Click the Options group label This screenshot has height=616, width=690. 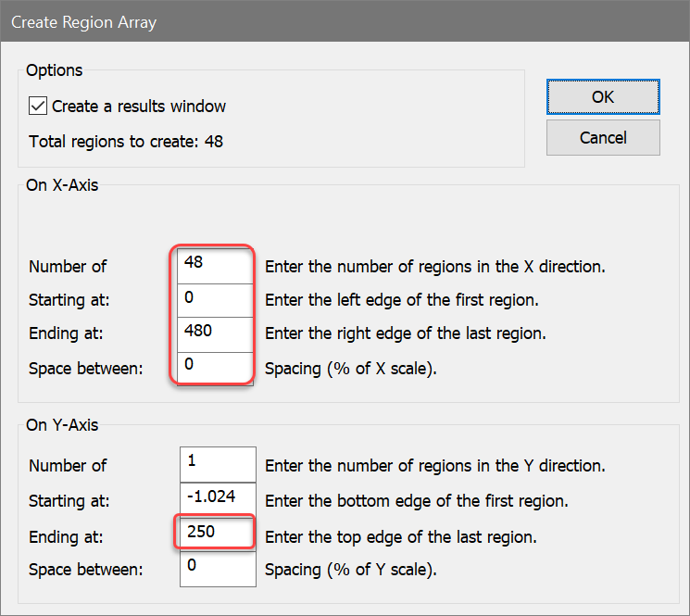[x=55, y=70]
